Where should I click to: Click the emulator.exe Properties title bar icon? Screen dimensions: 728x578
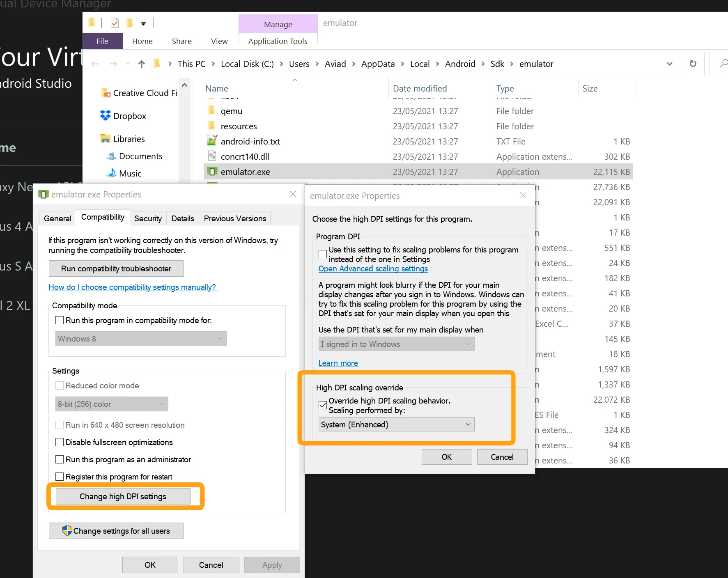(44, 194)
